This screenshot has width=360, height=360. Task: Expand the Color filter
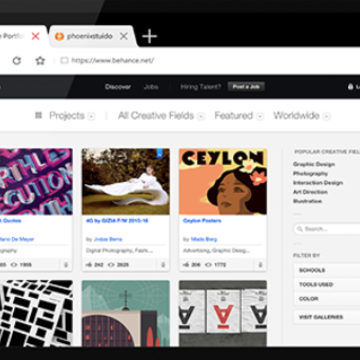point(327,299)
